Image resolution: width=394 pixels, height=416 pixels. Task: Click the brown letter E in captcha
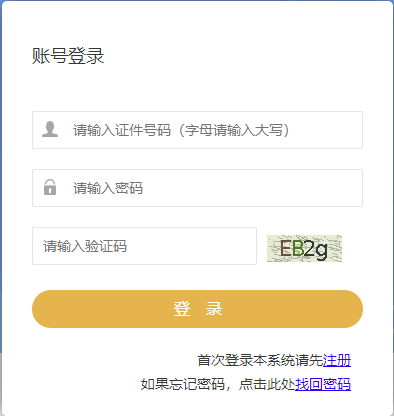286,249
